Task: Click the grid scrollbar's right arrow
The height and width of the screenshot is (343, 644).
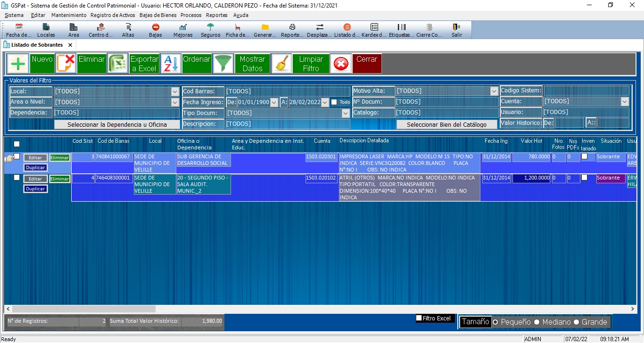Action: coord(632,309)
